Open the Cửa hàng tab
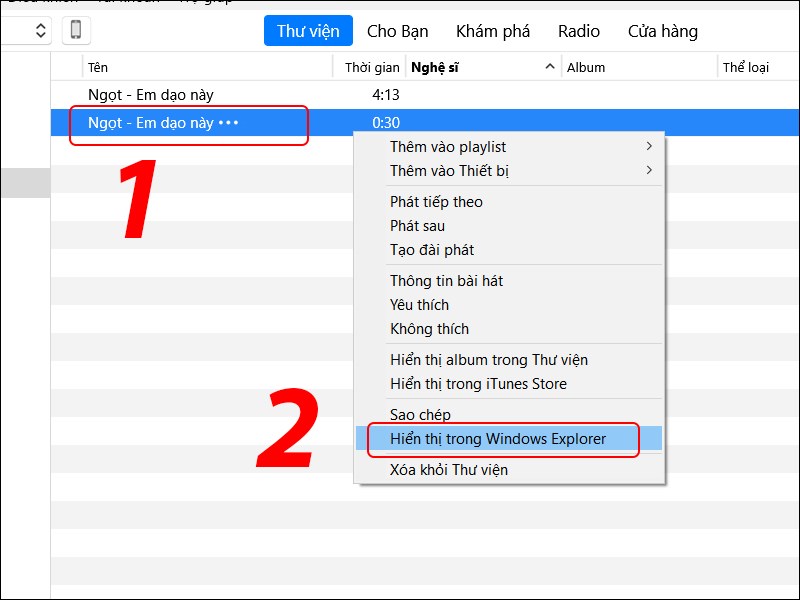800x600 pixels. (x=662, y=31)
